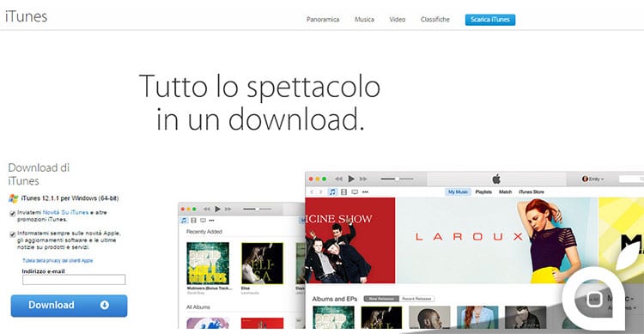Screen dimensions: 644x334
Task: Click the iTunes logo text
Action: 27,16
